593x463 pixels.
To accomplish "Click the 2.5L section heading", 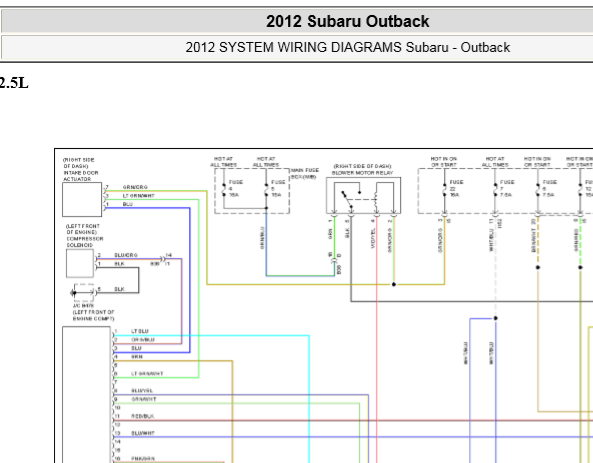I will point(14,83).
